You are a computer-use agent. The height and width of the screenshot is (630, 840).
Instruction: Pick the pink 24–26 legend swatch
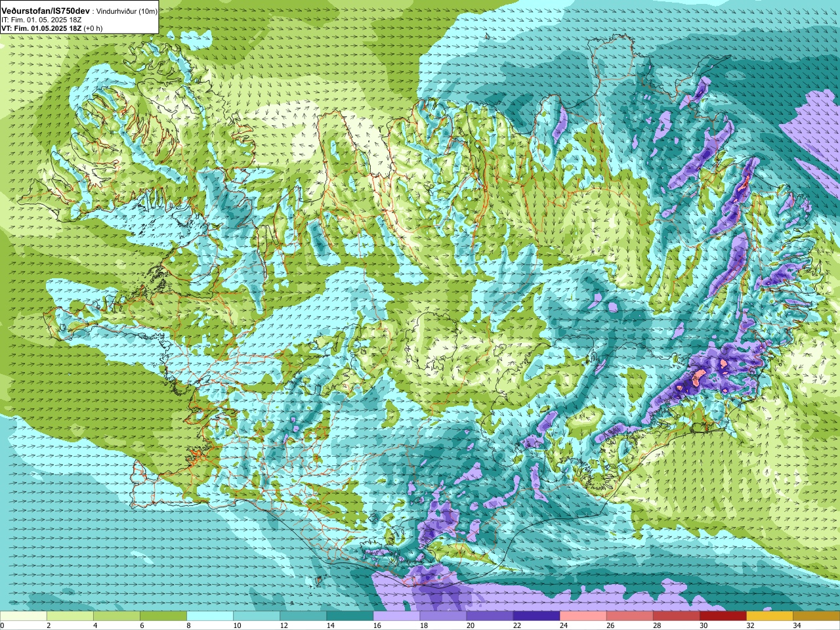(583, 616)
